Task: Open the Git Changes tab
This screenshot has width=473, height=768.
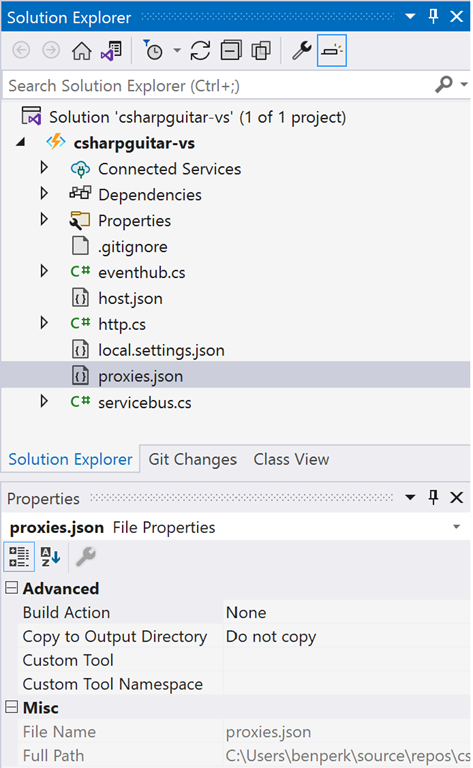Action: [192, 459]
